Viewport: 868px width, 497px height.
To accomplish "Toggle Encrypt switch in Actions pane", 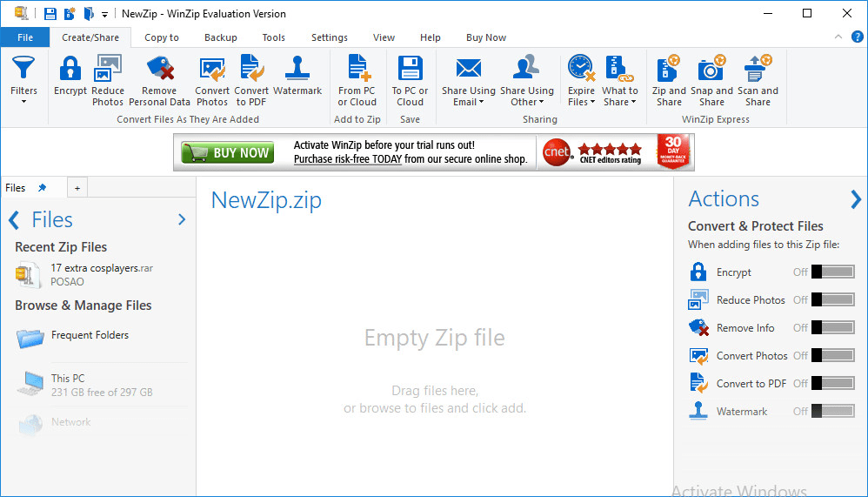I will click(x=832, y=272).
